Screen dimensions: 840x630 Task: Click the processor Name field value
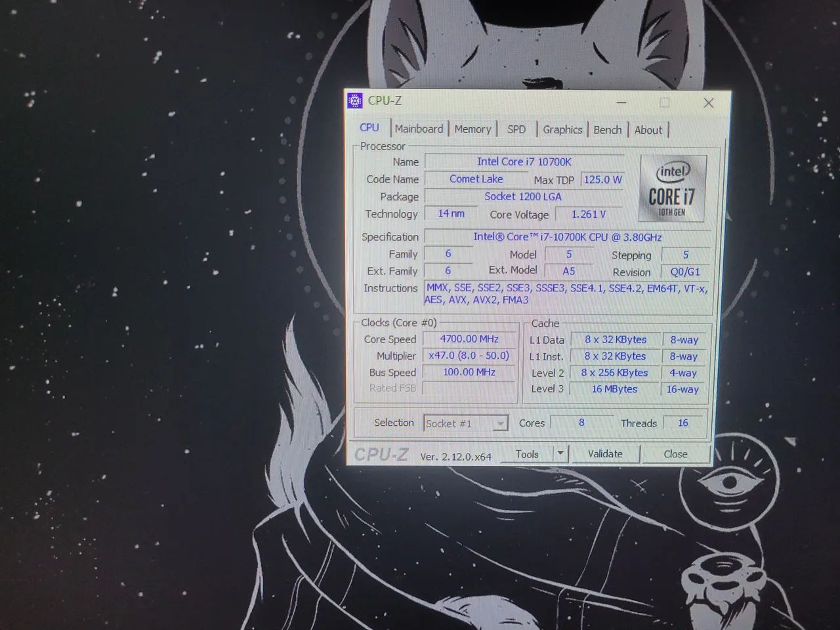[524, 161]
